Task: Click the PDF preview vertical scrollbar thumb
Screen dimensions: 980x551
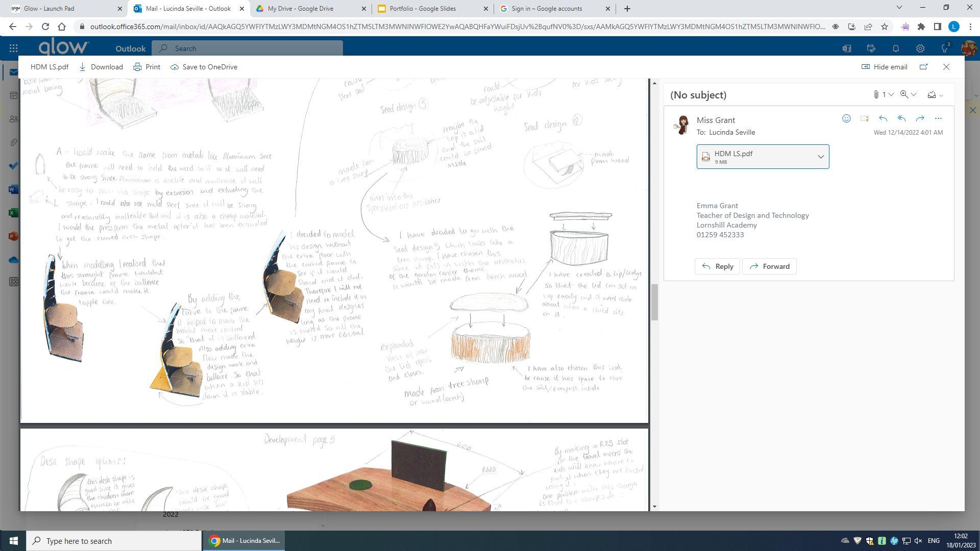Action: [654, 303]
